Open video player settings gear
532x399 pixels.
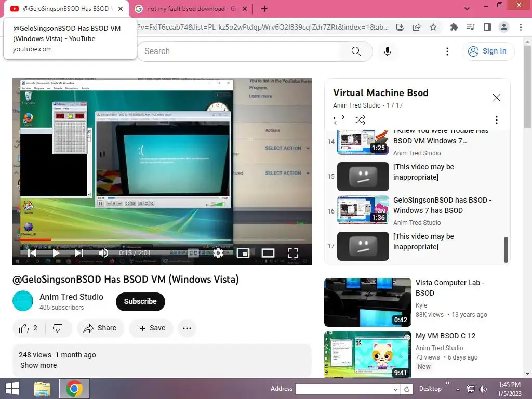pos(218,253)
